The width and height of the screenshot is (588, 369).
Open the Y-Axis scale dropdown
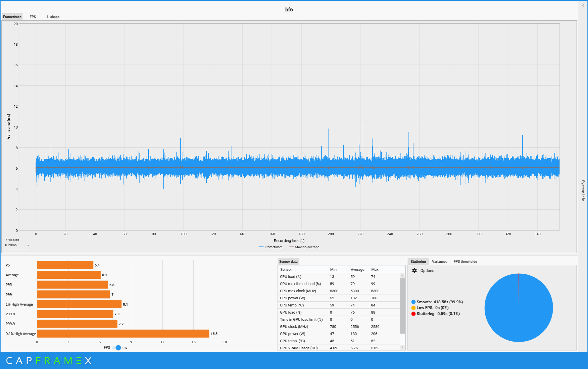point(17,245)
